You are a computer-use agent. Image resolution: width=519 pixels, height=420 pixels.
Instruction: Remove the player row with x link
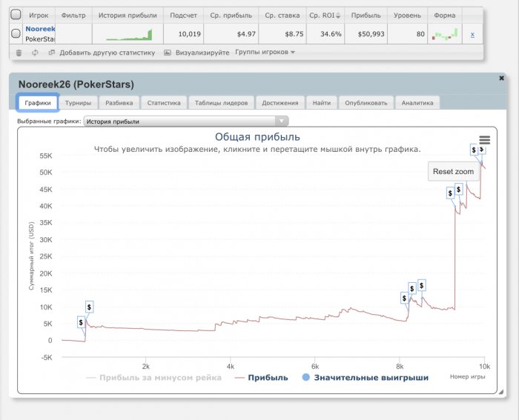click(472, 34)
